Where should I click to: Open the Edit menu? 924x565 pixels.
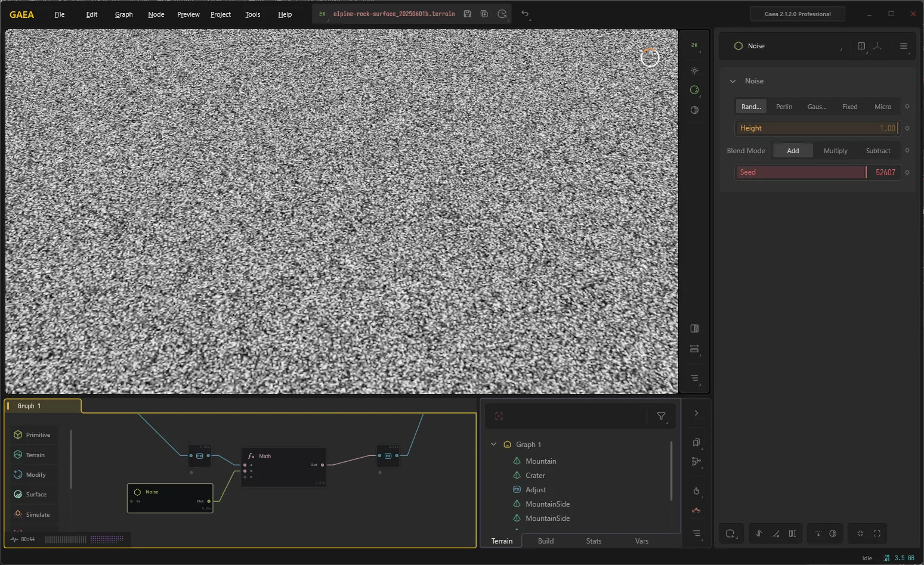pyautogui.click(x=92, y=14)
